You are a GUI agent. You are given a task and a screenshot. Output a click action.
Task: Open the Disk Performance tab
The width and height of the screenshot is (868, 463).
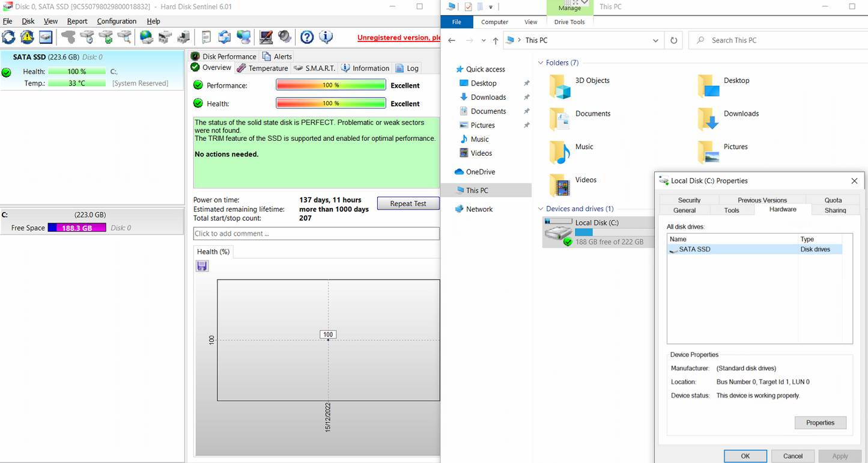click(x=223, y=57)
